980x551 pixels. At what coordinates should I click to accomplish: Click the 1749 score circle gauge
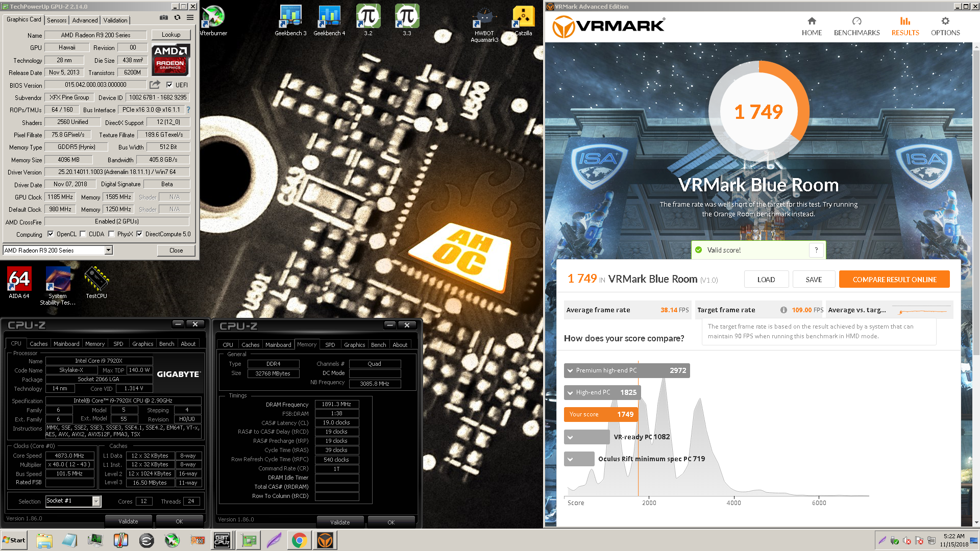point(758,111)
